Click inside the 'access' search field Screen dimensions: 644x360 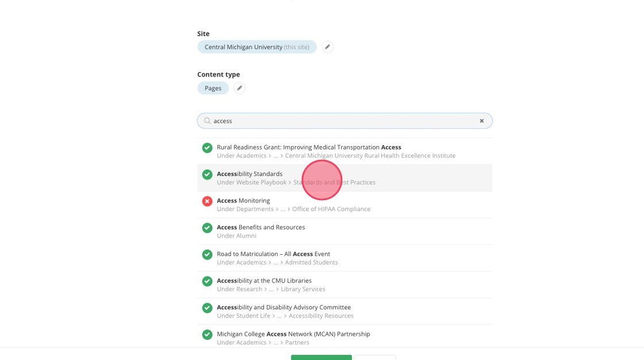[x=344, y=121]
